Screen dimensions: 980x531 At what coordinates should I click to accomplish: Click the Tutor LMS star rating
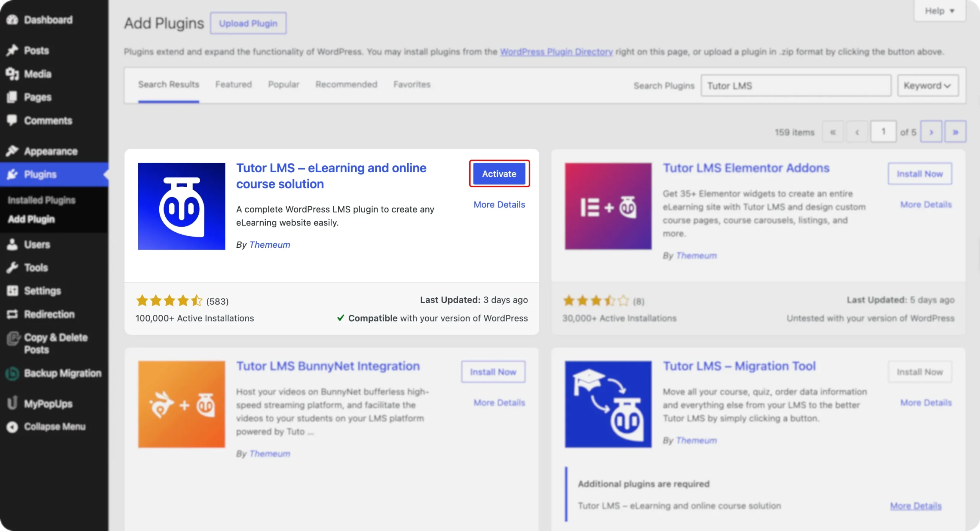[169, 301]
